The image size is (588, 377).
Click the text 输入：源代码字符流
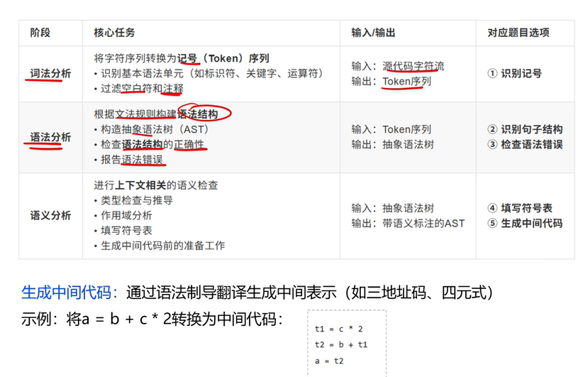point(397,66)
